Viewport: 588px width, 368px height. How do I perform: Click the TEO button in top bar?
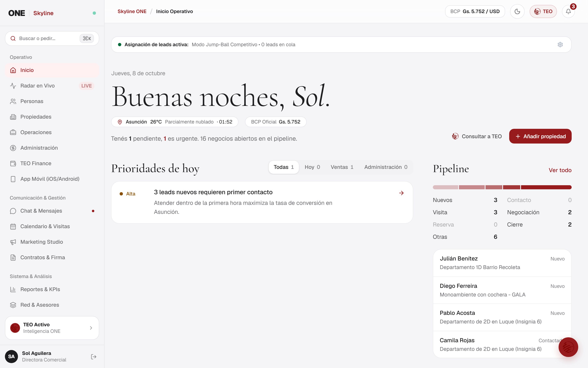543,11
